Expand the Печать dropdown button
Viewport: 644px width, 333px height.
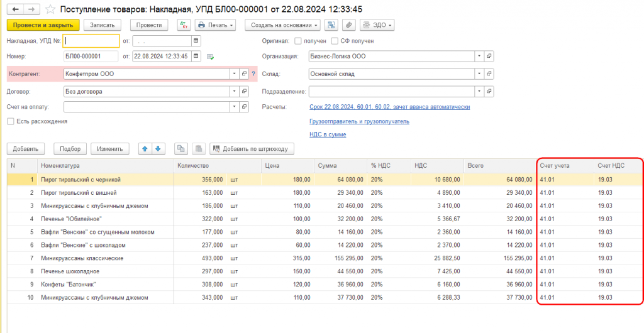pyautogui.click(x=215, y=25)
